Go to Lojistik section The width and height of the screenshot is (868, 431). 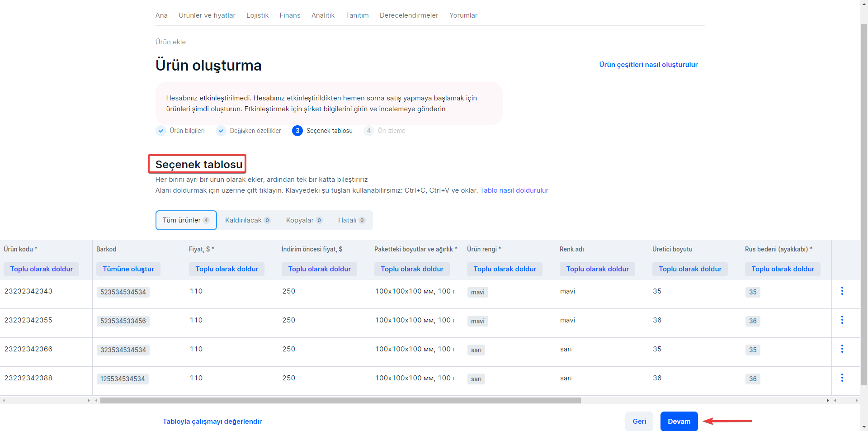tap(257, 15)
